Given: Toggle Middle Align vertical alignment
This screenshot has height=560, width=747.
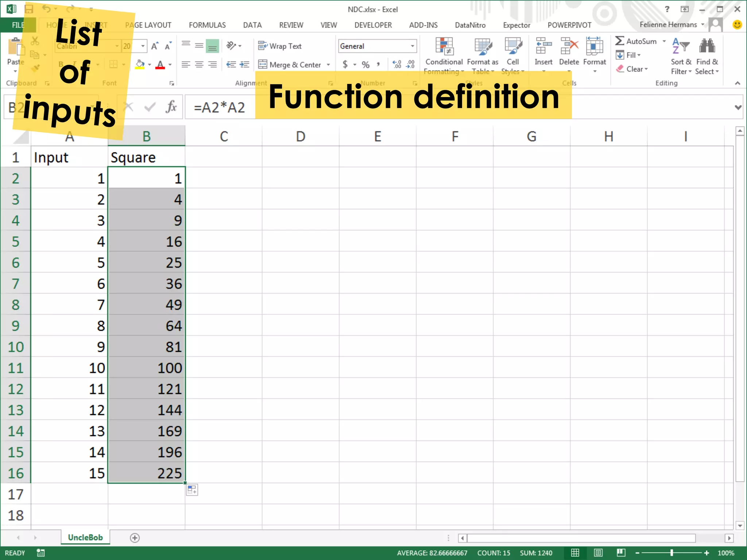Looking at the screenshot, I should click(199, 46).
